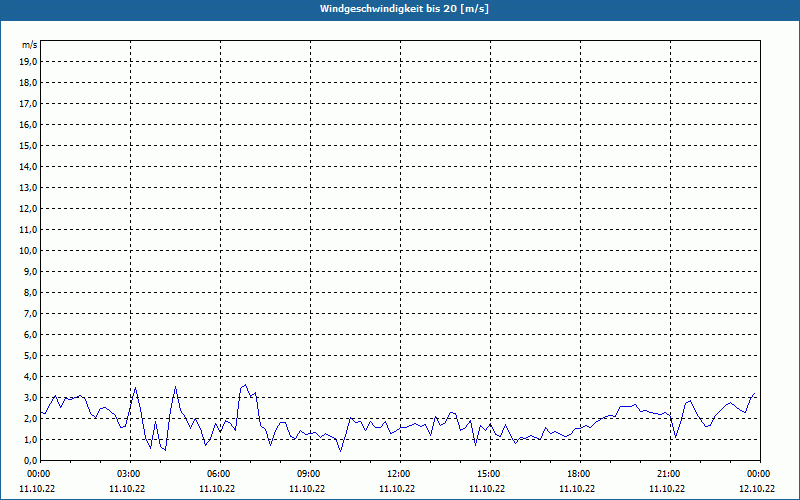800x500 pixels.
Task: Click the '03:00' time label on x-axis
Action: pos(131,474)
